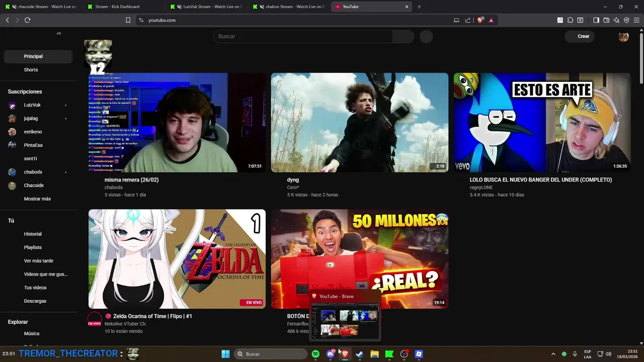Viewport: 644px width, 362px height.
Task: Open a new browser tab
Action: [x=419, y=7]
